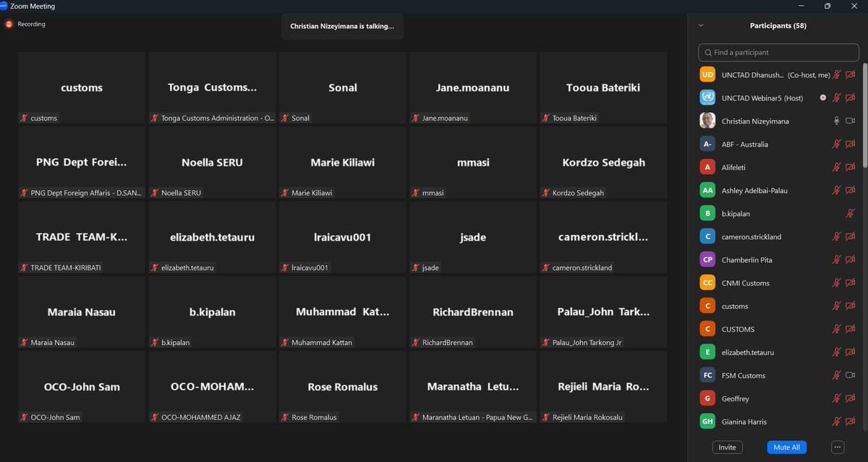
Task: Click the video-off icon in Geoffrey's row
Action: 851,398
